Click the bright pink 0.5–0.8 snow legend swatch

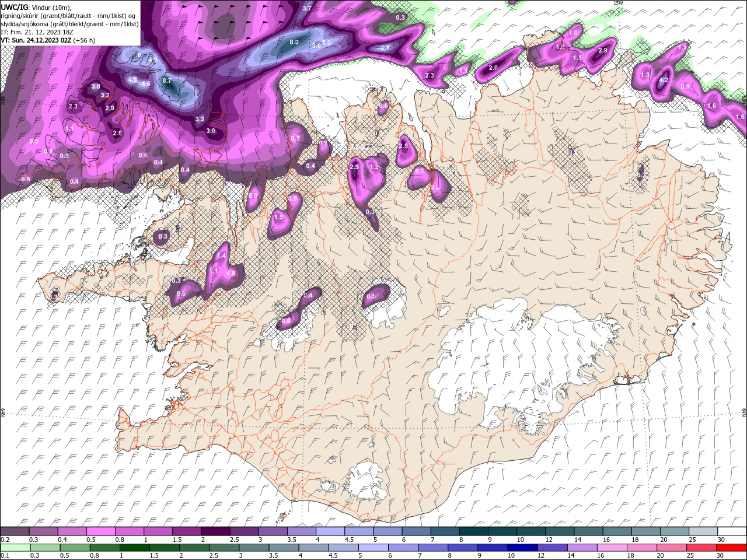(x=100, y=531)
